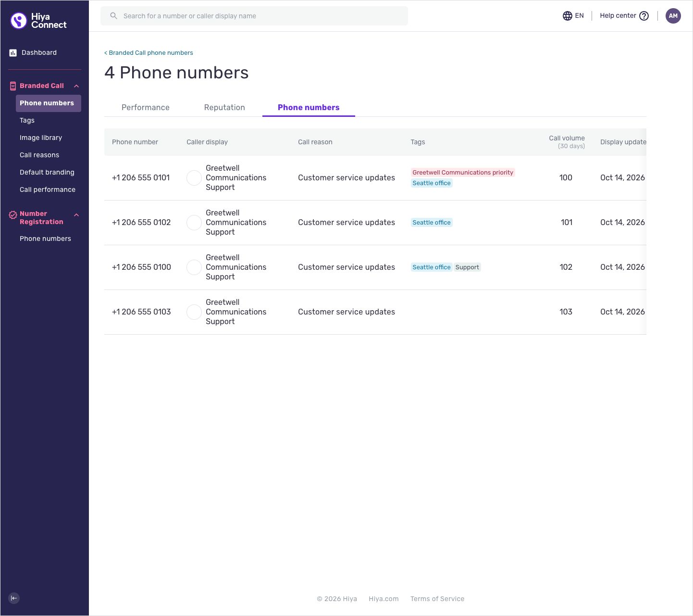Collapse the Number Registration section chevron
Viewport: 693px width, 616px height.
76,215
